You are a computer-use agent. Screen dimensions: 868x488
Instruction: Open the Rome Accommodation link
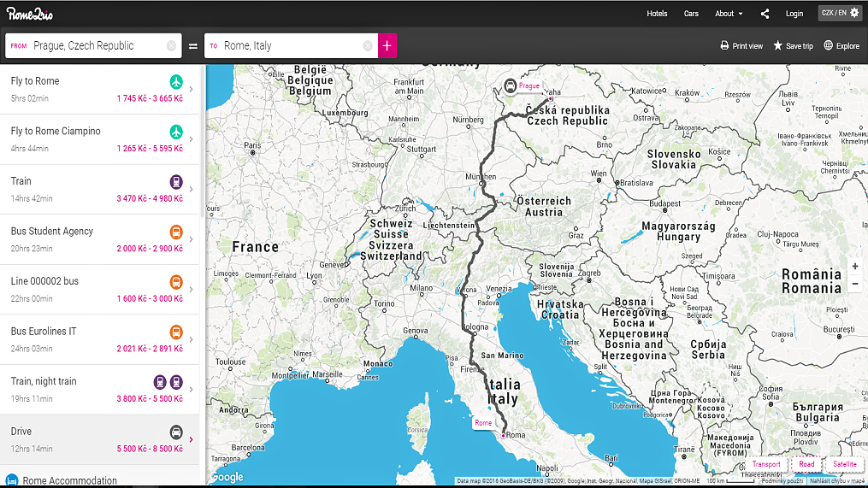point(70,480)
